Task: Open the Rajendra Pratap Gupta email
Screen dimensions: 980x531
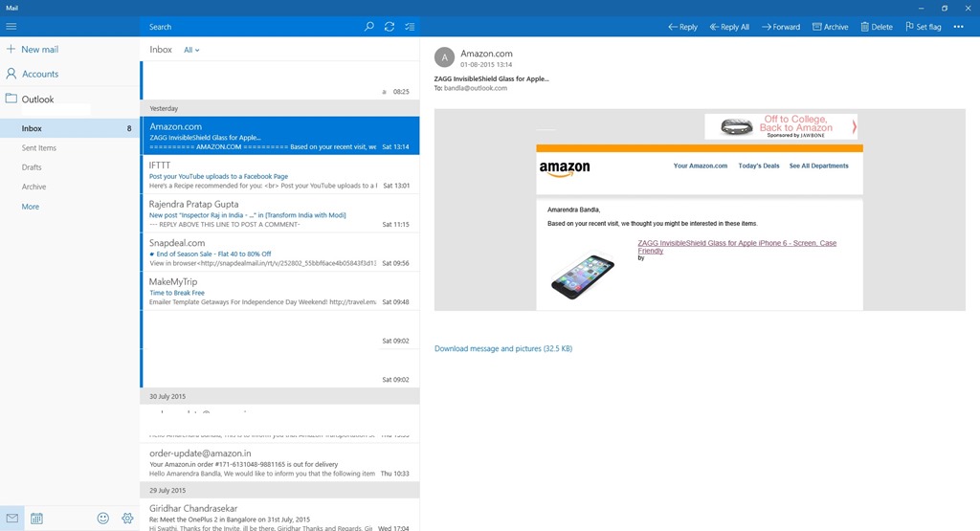Action: point(280,213)
